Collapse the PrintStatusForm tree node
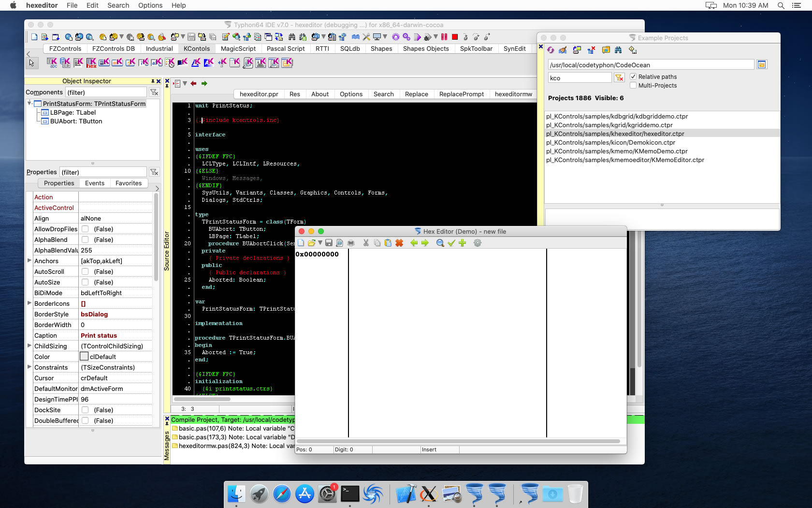The width and height of the screenshot is (812, 508). (29, 103)
